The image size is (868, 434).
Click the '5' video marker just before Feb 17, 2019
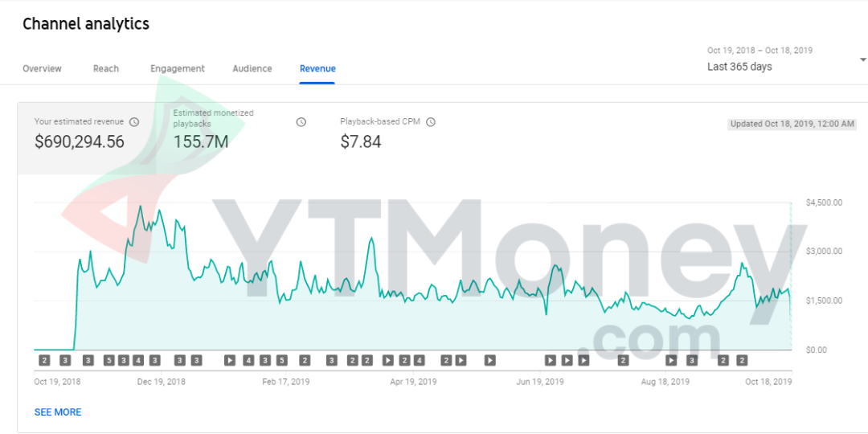[282, 361]
